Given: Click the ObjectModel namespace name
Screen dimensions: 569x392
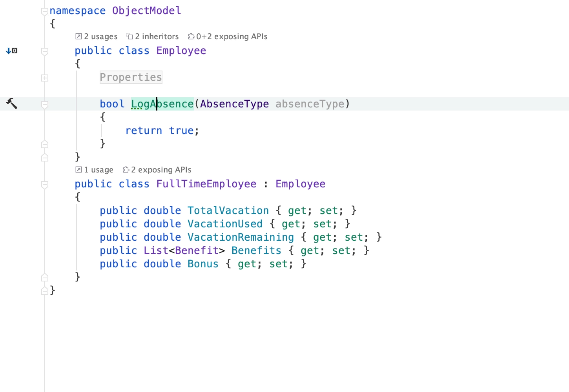Looking at the screenshot, I should [x=146, y=11].
